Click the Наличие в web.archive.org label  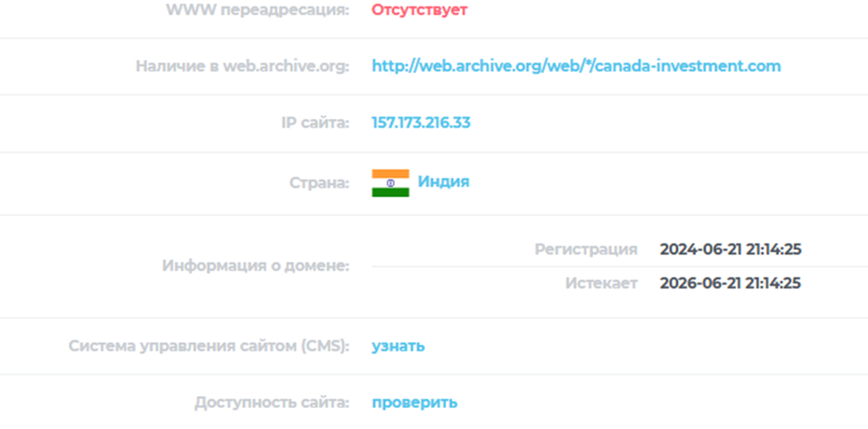243,67
